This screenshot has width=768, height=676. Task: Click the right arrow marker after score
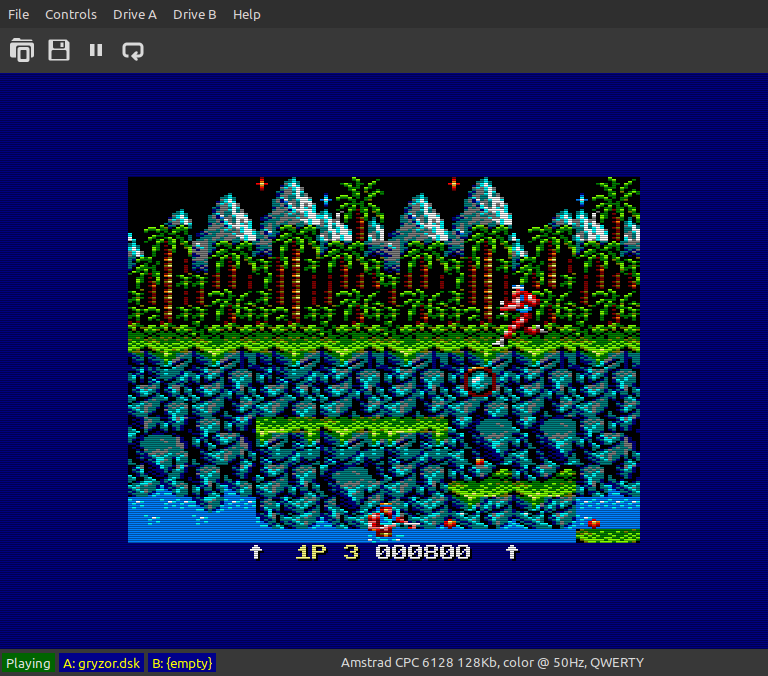(512, 552)
